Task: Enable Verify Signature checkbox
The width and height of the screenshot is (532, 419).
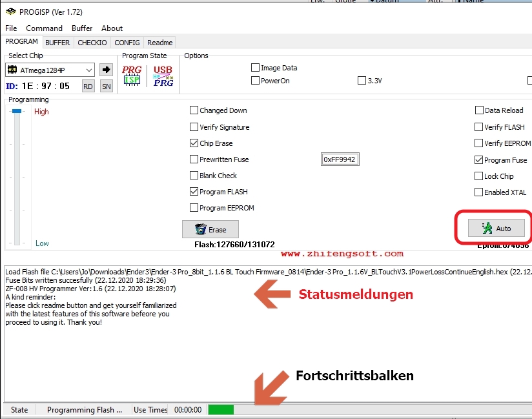Action: (x=194, y=127)
